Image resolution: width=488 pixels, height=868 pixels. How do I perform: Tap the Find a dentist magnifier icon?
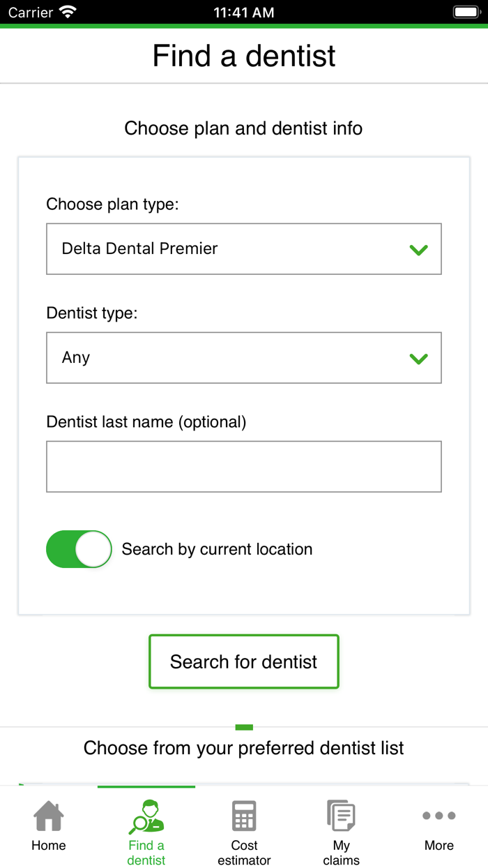[146, 815]
